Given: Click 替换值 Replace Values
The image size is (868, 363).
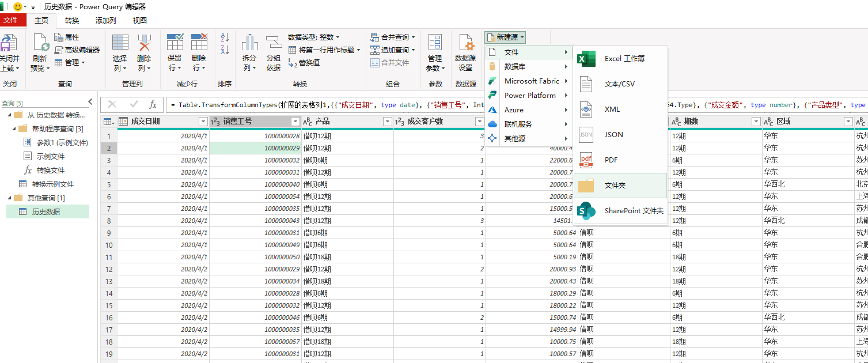Looking at the screenshot, I should tap(304, 63).
